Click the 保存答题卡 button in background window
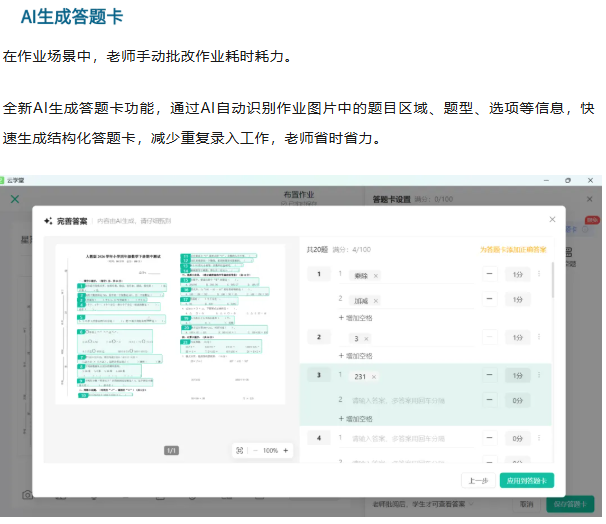 [x=570, y=504]
